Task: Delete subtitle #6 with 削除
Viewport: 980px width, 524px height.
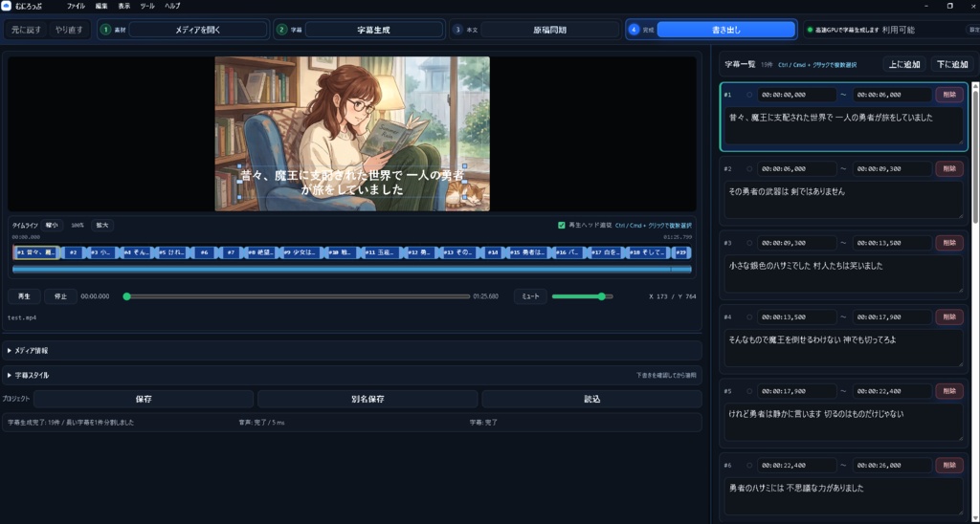Action: coord(948,466)
